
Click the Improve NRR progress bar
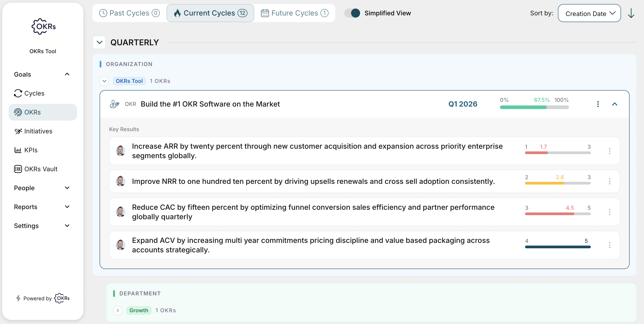pyautogui.click(x=557, y=183)
